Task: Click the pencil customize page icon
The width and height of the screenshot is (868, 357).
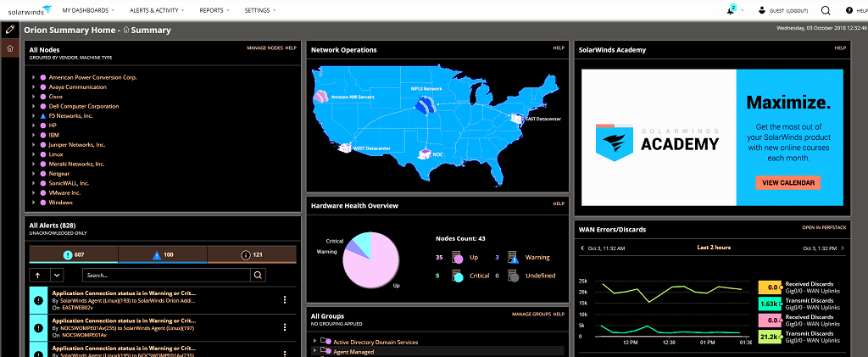Action: (x=9, y=29)
